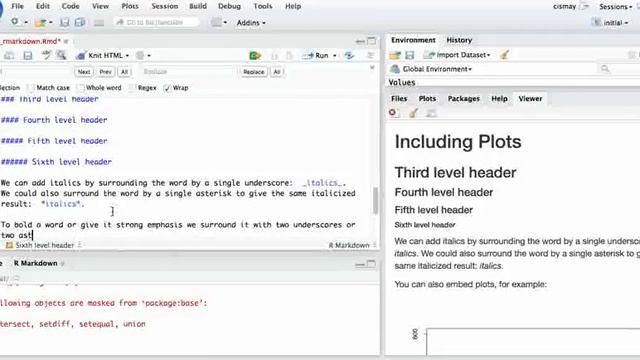
Task: Click the re-run previous code icon
Action: tap(349, 56)
